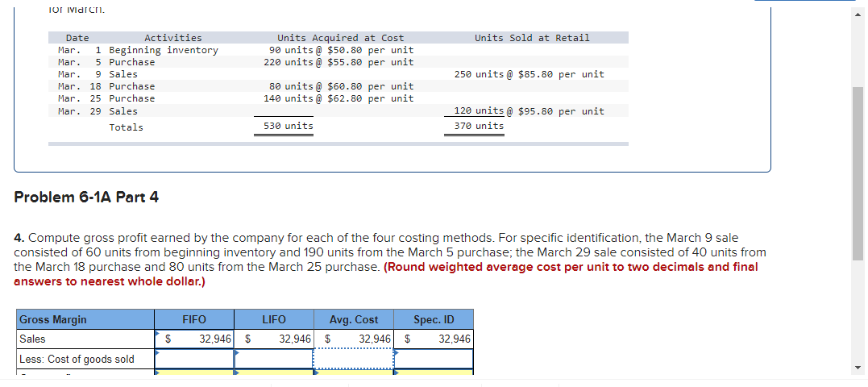Click the scrollbar down arrow
The image size is (868, 387).
(858, 367)
